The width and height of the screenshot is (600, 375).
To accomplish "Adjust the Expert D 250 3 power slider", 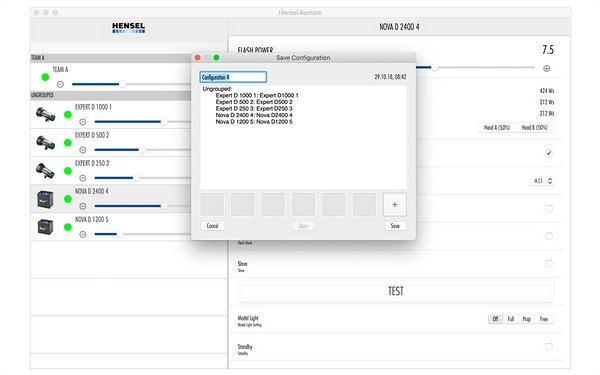I will point(142,178).
